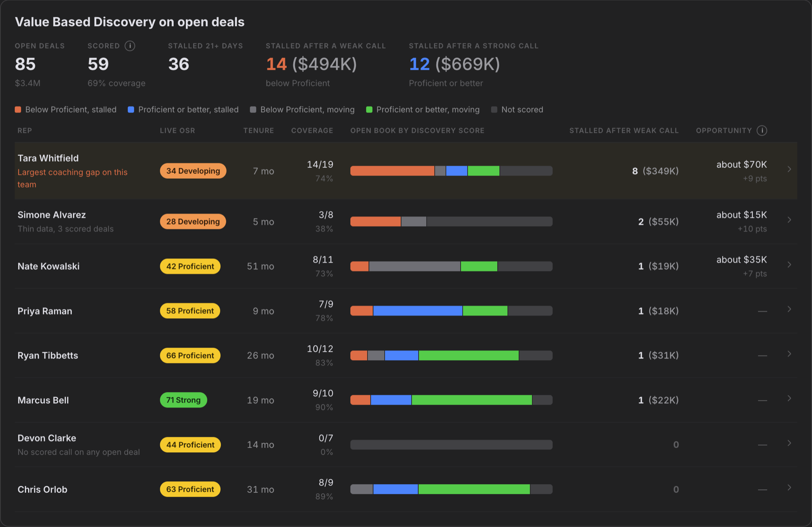This screenshot has width=812, height=527.
Task: Click the 85 open deals stat
Action: point(25,64)
